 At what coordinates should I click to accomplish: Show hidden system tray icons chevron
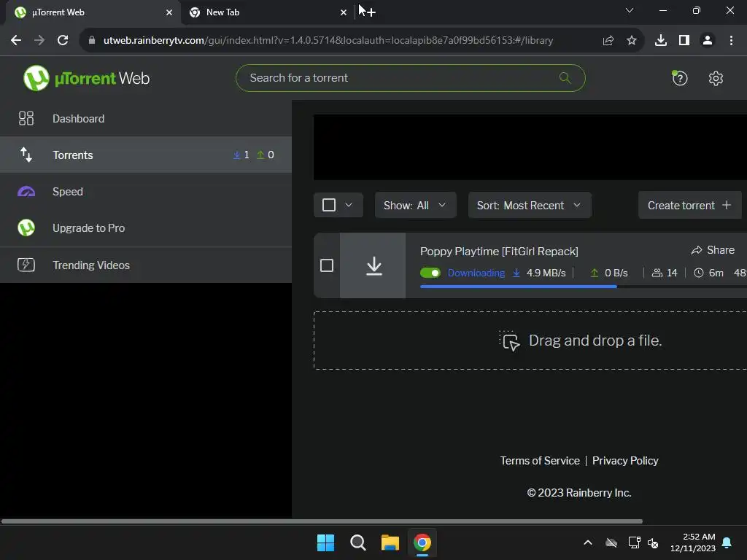588,542
